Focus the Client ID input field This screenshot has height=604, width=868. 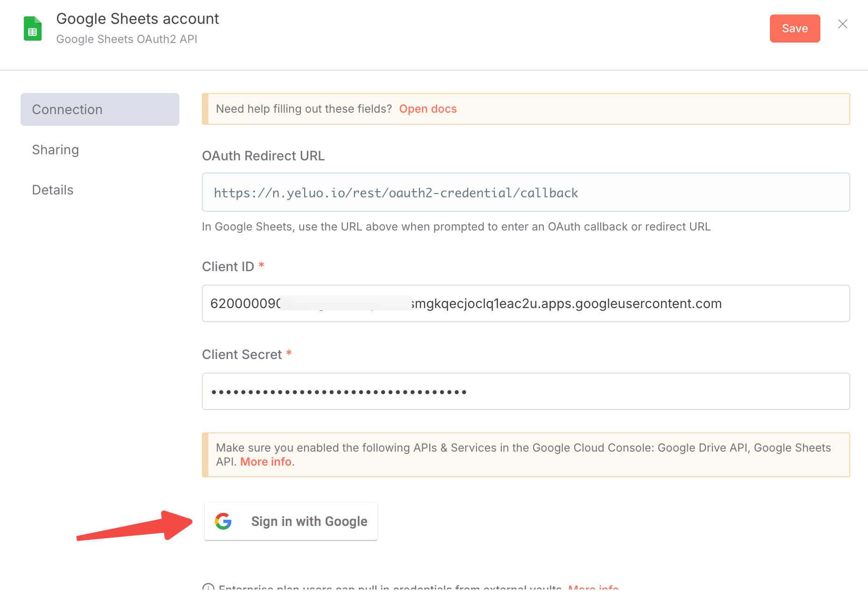coord(526,303)
